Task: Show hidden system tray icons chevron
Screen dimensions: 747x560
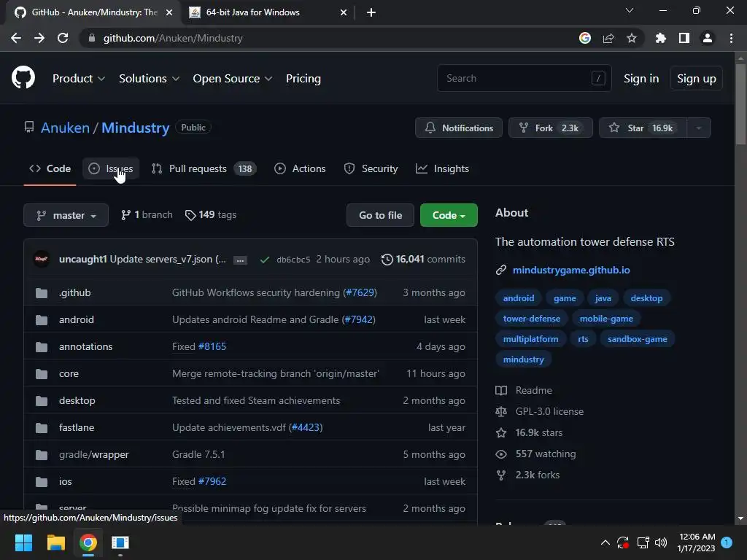Action: (605, 542)
